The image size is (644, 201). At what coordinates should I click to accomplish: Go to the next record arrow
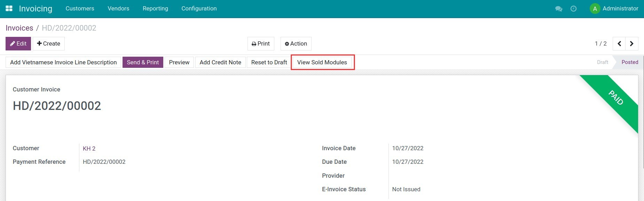pyautogui.click(x=632, y=44)
